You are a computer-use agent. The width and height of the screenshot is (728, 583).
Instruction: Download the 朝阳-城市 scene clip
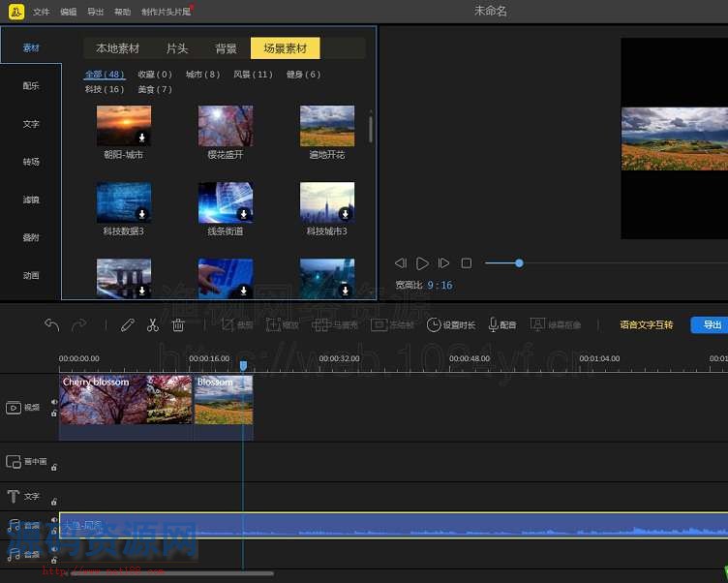coord(142,138)
